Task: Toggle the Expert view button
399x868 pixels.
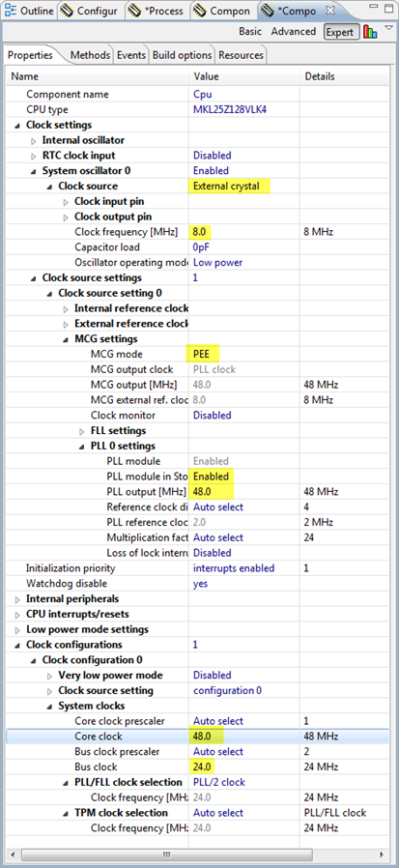Action: (340, 32)
